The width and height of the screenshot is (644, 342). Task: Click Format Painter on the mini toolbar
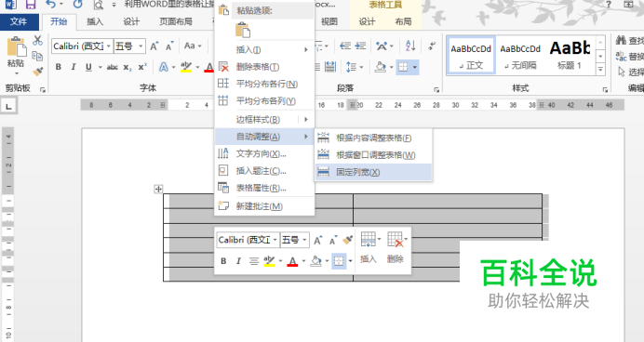click(347, 240)
